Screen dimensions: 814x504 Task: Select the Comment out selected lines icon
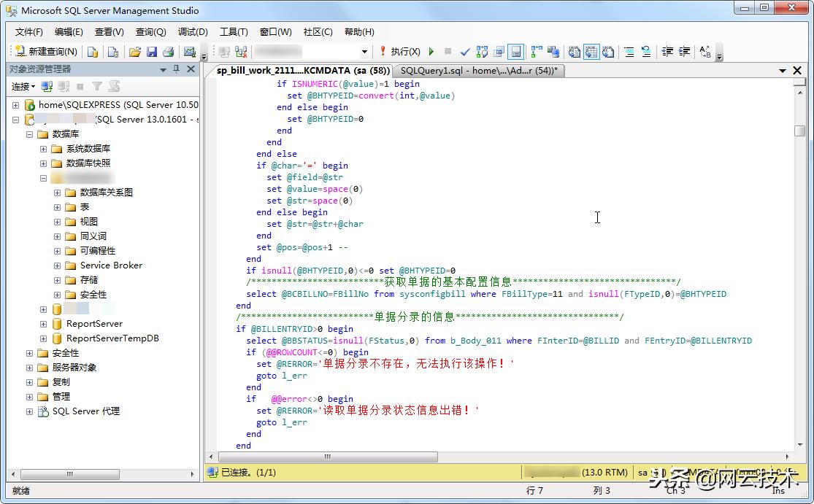pos(628,52)
